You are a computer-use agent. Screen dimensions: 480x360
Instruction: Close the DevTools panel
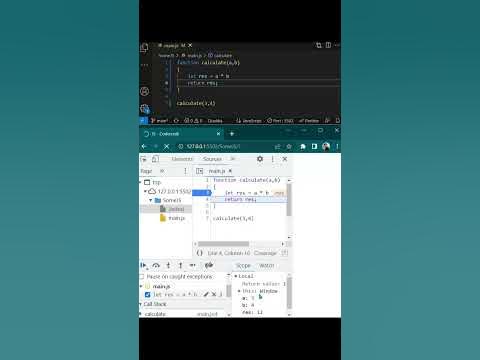(285, 159)
